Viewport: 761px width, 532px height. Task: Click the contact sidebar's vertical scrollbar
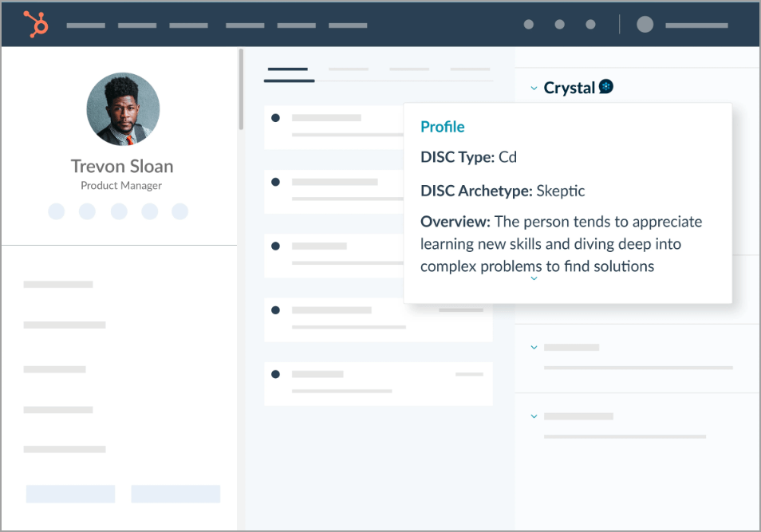point(241,89)
